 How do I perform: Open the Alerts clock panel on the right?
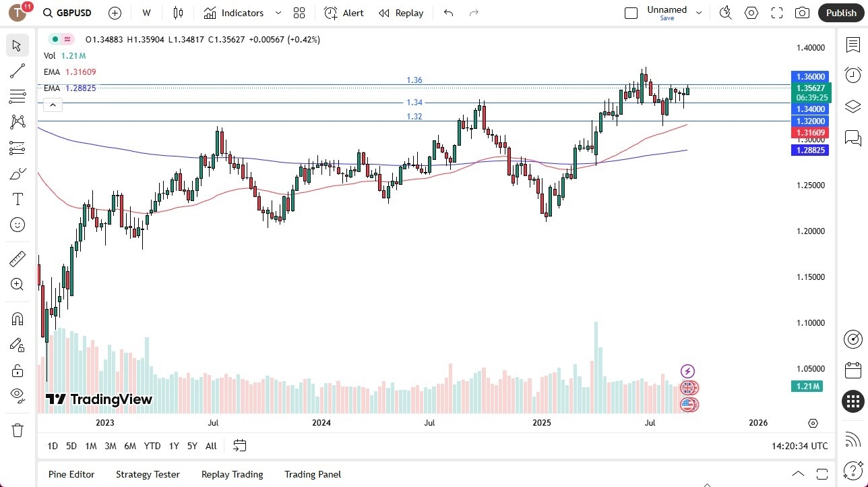point(852,76)
